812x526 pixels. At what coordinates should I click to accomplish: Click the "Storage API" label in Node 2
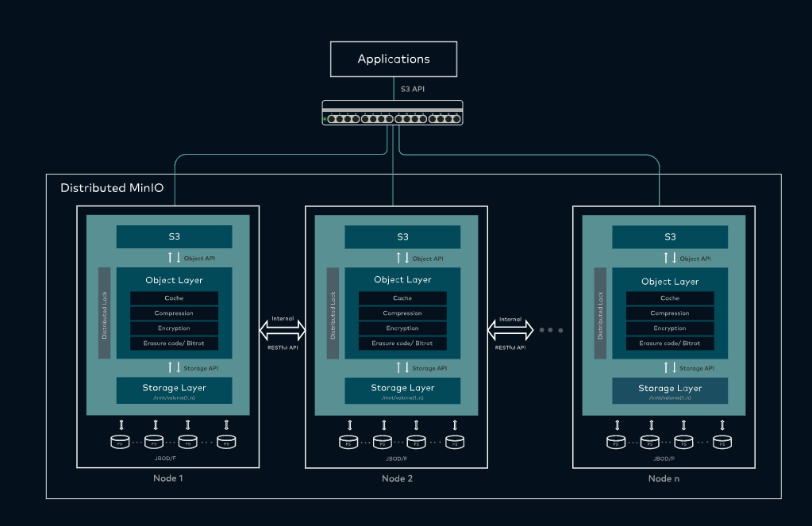click(x=429, y=369)
